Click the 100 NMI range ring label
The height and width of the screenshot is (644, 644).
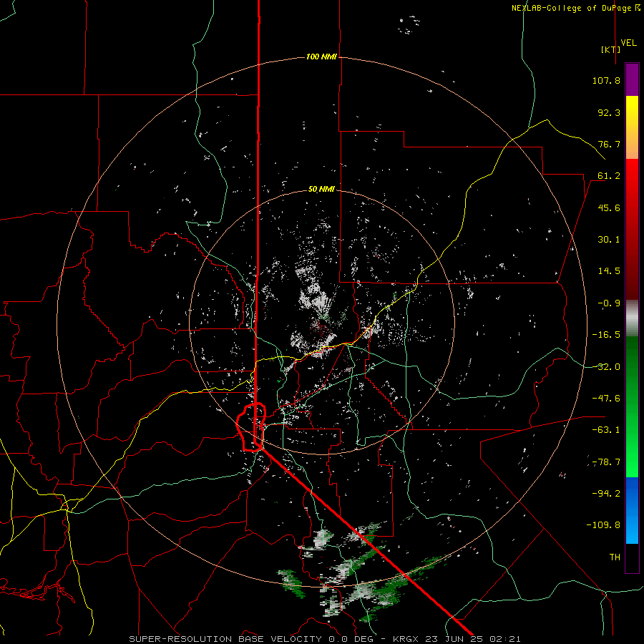coord(321,57)
